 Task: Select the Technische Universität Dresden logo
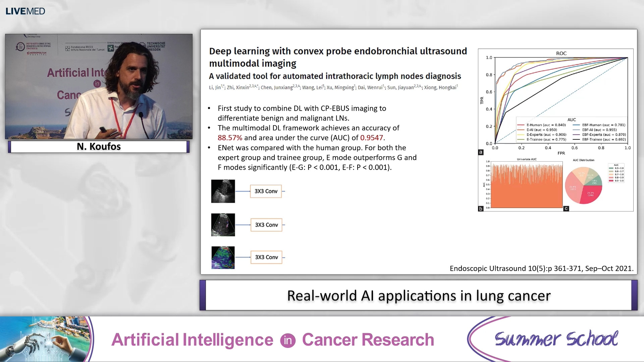[x=156, y=46]
